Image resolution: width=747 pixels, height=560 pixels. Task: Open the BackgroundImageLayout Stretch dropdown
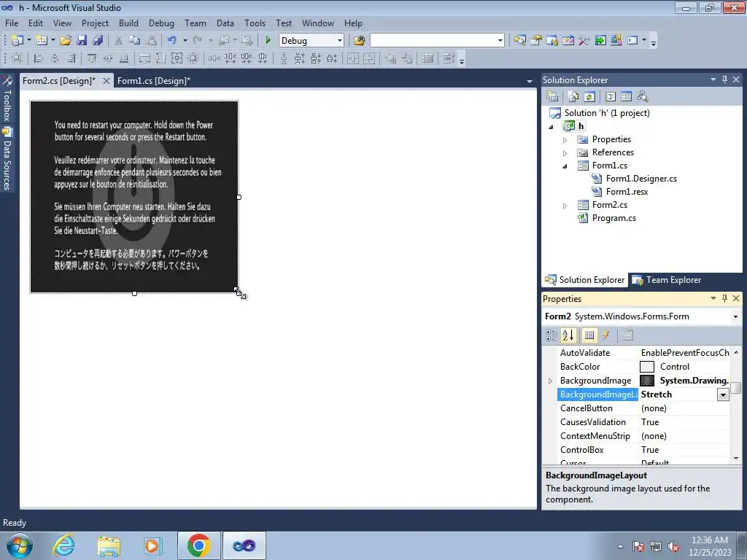[723, 394]
